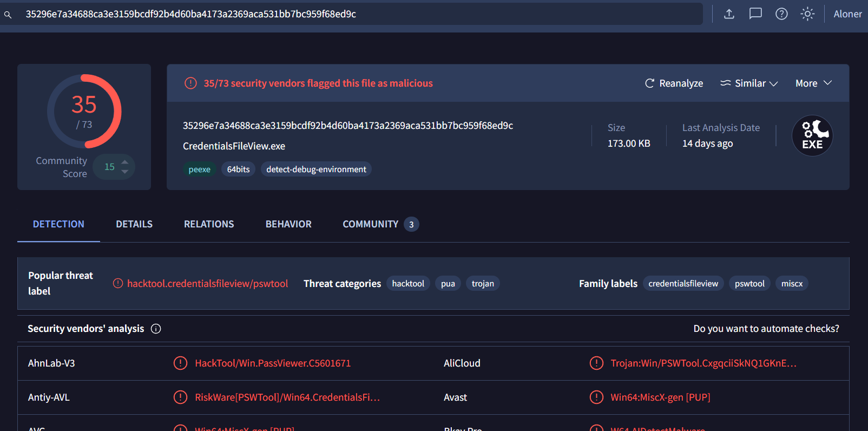Screen dimensions: 868x431
Task: Click the AhnLab-V3 detection warning icon
Action: pyautogui.click(x=180, y=363)
